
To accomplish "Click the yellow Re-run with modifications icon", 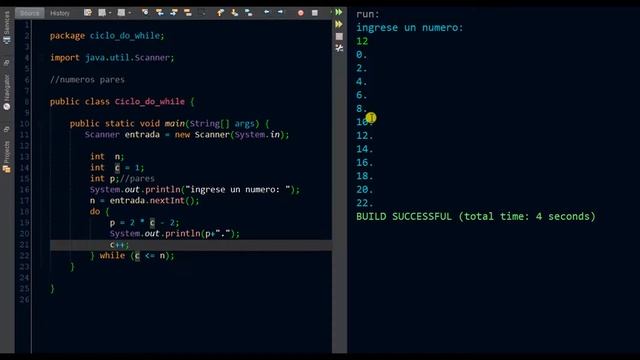I will 339,24.
